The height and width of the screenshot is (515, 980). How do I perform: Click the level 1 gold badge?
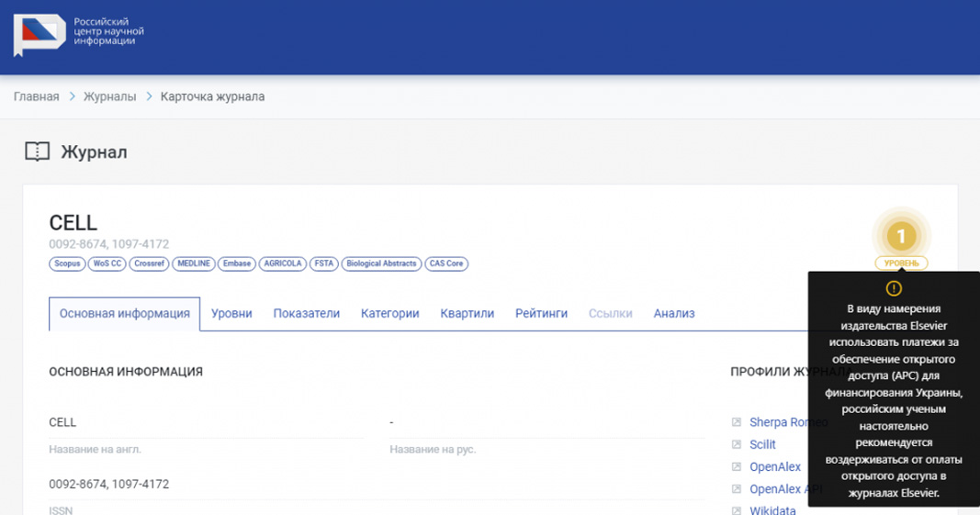point(901,236)
